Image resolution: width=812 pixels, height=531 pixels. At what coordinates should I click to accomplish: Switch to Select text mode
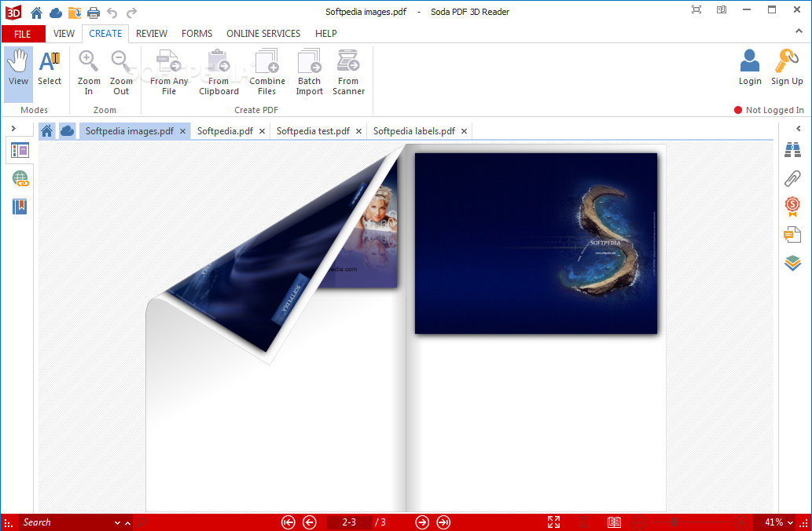pos(50,68)
